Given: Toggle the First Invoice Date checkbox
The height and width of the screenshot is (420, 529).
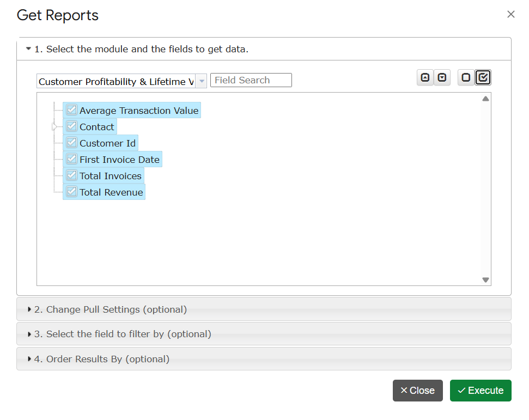Looking at the screenshot, I should click(x=71, y=159).
